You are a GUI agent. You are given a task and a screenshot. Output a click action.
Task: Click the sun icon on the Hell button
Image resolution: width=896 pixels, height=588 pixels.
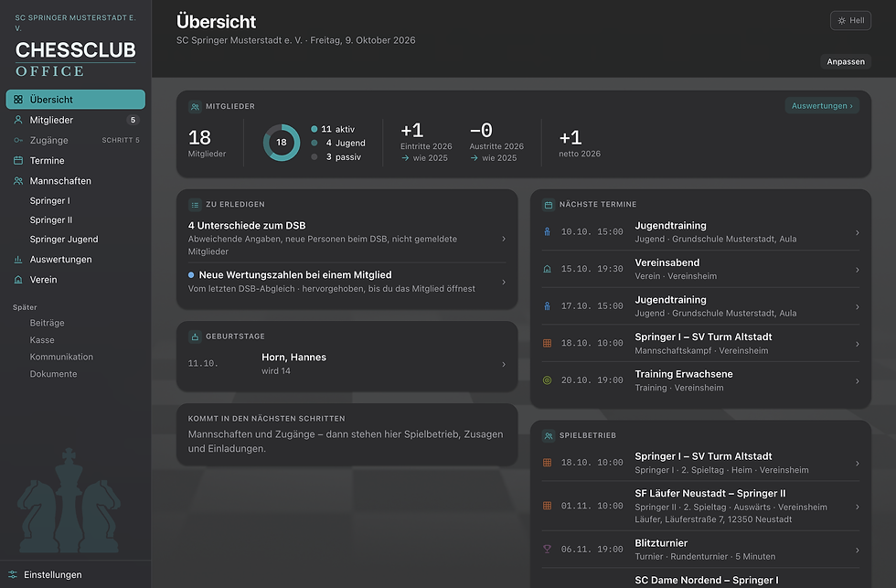842,20
